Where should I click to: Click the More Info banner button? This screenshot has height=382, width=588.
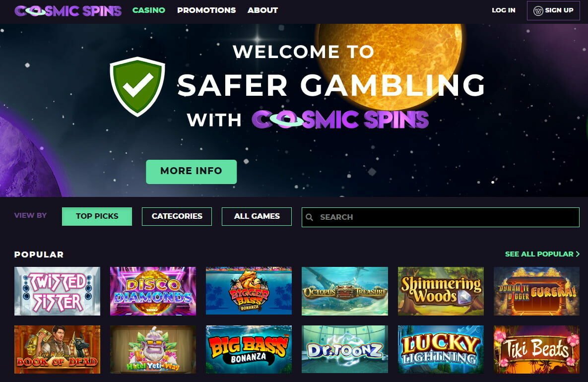click(x=191, y=172)
